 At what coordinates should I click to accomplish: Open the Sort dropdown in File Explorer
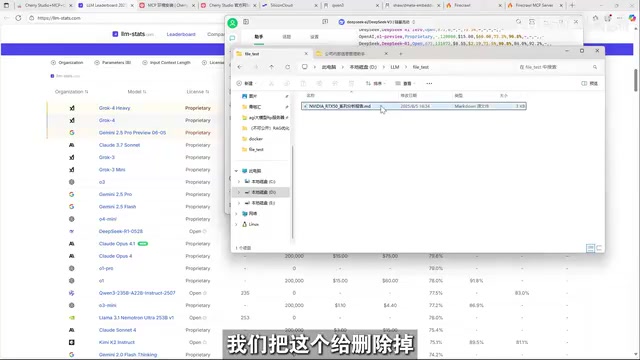375,83
